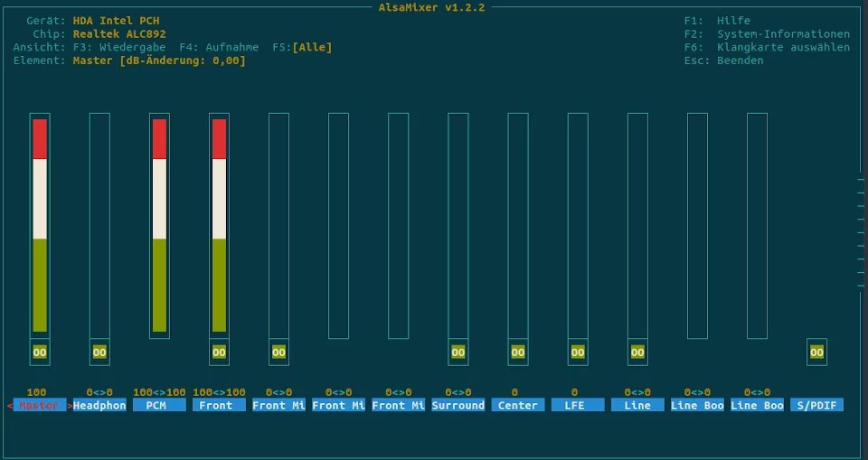The height and width of the screenshot is (460, 868).
Task: Click the 100<>100 value above PCM
Action: [x=159, y=392]
